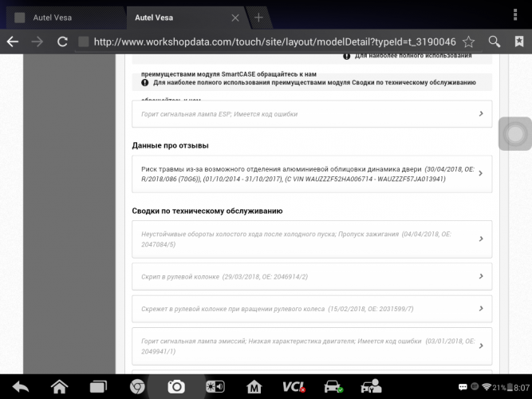Open a new tab with plus
This screenshot has width=532, height=399.
pyautogui.click(x=258, y=18)
